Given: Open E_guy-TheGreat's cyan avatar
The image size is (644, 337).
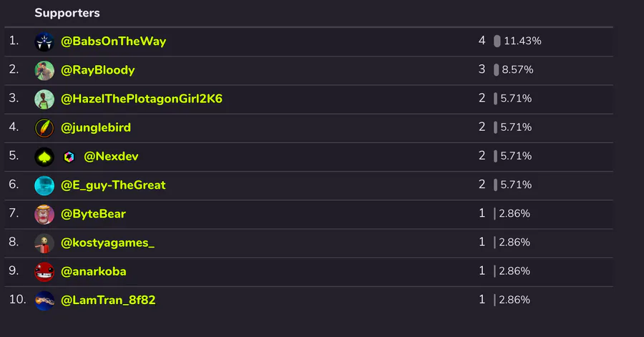Looking at the screenshot, I should point(44,185).
